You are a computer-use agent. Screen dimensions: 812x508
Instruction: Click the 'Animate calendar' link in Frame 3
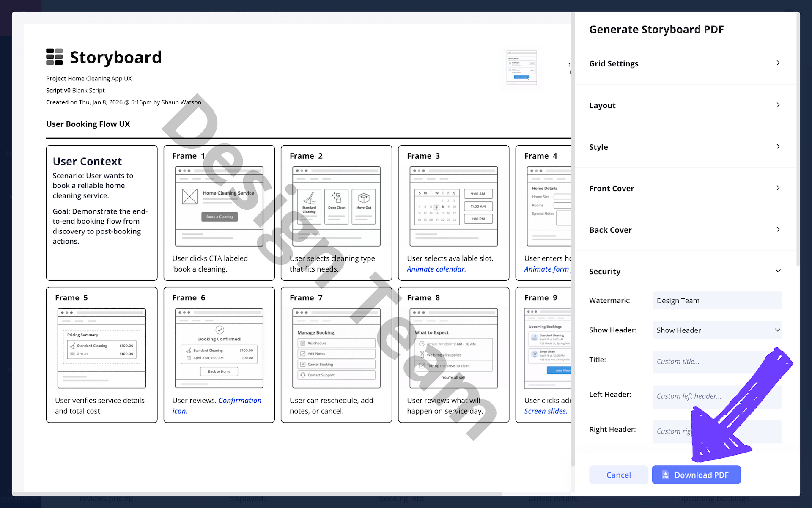coord(436,269)
